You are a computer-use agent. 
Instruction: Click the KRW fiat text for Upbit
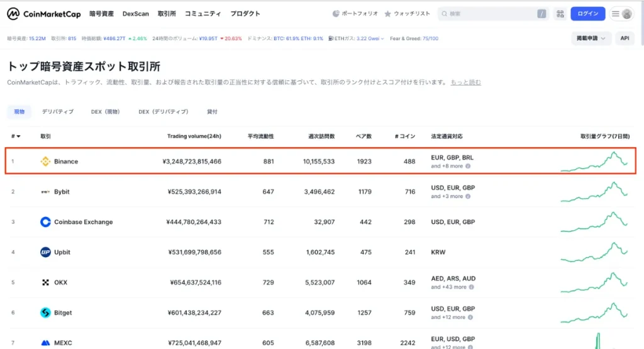438,252
